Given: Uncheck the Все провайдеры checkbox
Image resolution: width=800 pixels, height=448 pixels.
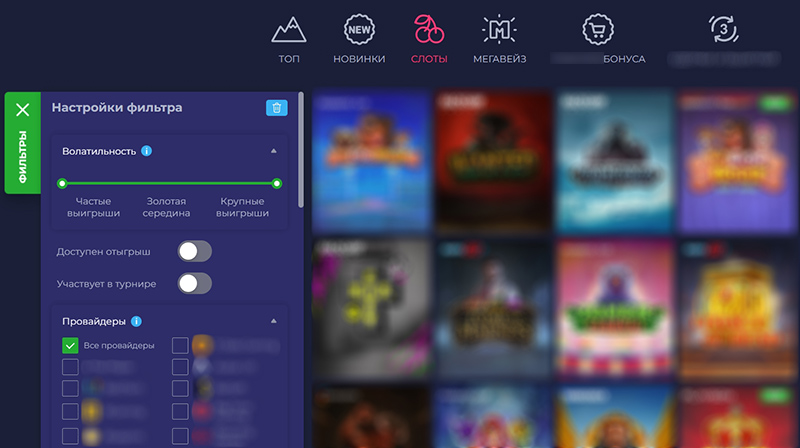Looking at the screenshot, I should pyautogui.click(x=70, y=346).
